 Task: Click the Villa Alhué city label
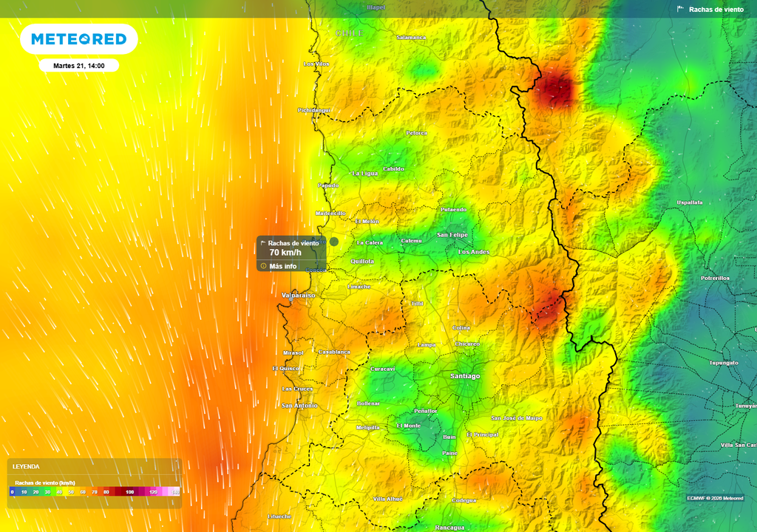point(387,499)
